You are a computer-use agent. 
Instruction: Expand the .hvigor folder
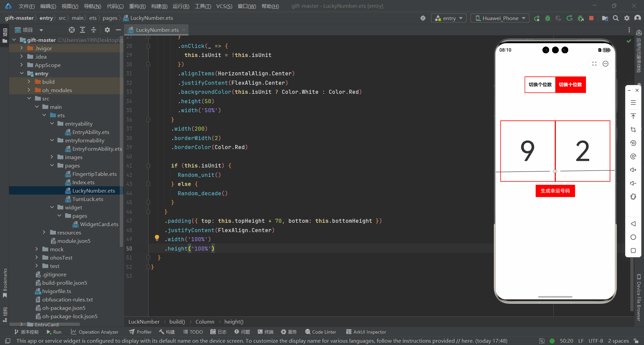click(21, 48)
